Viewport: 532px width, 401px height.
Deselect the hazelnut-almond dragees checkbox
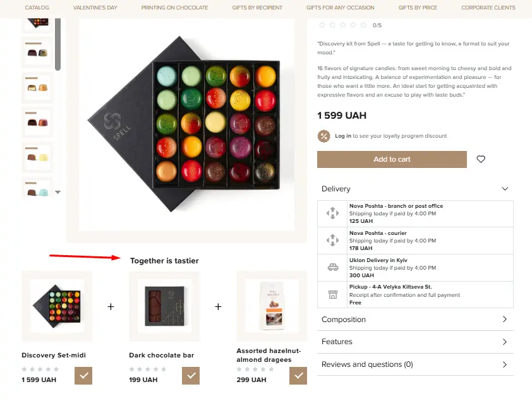[x=298, y=375]
